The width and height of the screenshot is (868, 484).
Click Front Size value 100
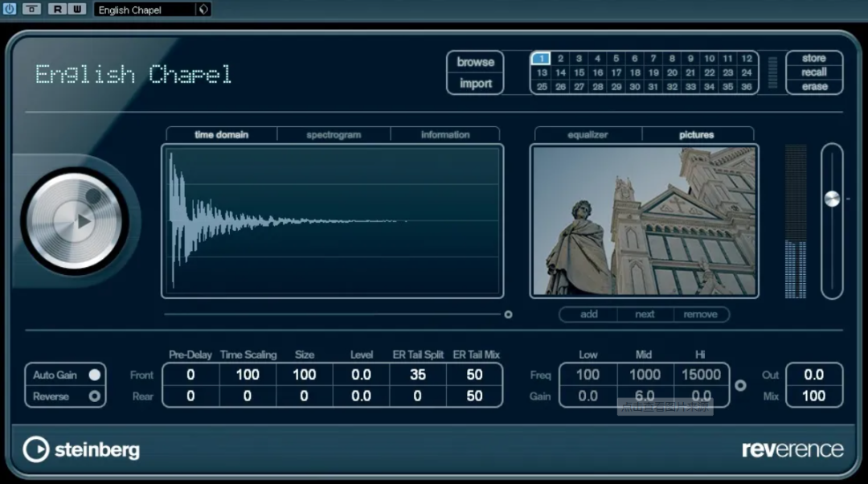coord(304,375)
